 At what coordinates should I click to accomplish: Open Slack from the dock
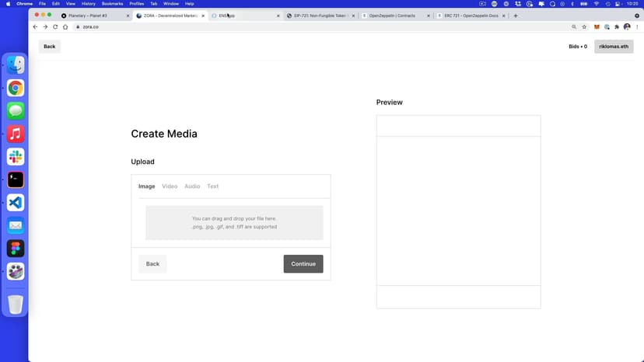(16, 157)
